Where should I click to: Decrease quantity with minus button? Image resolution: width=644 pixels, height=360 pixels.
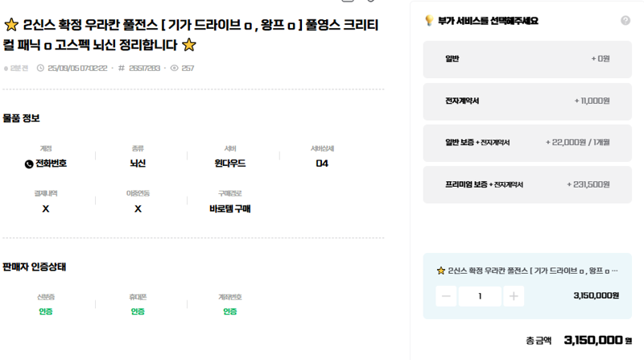[446, 296]
